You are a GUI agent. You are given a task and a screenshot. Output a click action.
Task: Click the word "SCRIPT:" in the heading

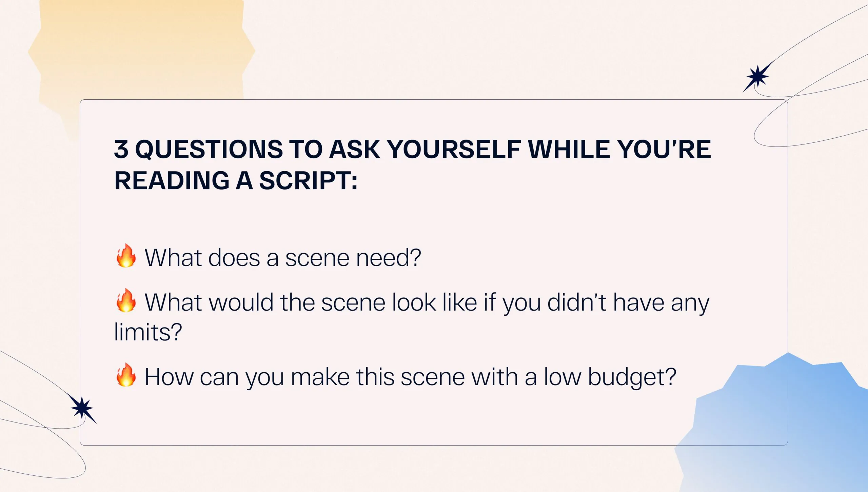click(x=309, y=180)
